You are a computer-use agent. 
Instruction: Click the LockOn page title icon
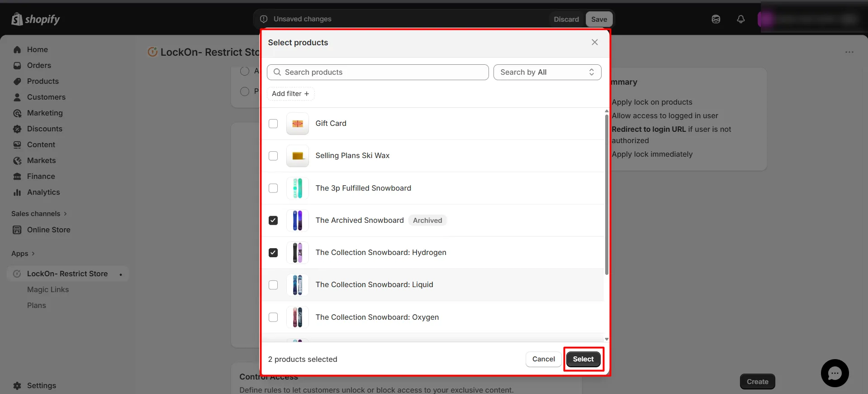(x=152, y=52)
